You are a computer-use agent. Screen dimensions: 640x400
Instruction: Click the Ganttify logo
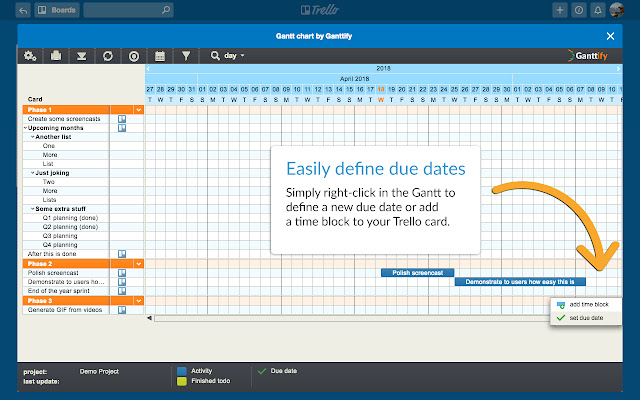[587, 56]
